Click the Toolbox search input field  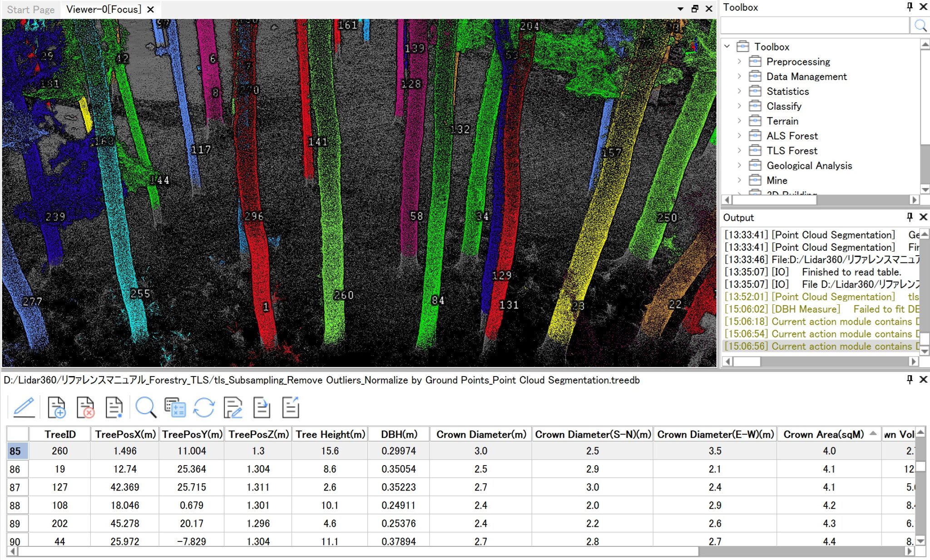click(815, 25)
